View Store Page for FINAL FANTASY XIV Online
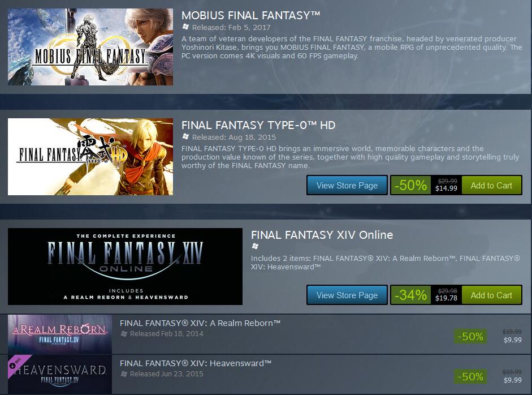Image resolution: width=532 pixels, height=395 pixels. 347,295
